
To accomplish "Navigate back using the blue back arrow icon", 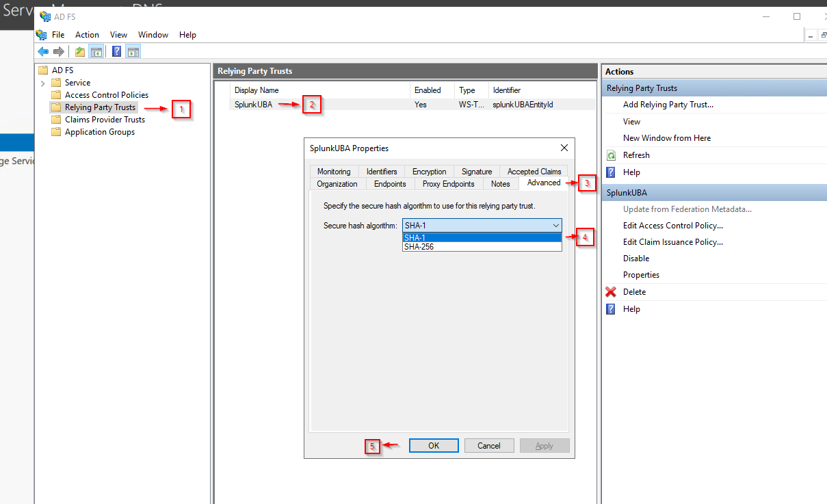I will point(42,51).
